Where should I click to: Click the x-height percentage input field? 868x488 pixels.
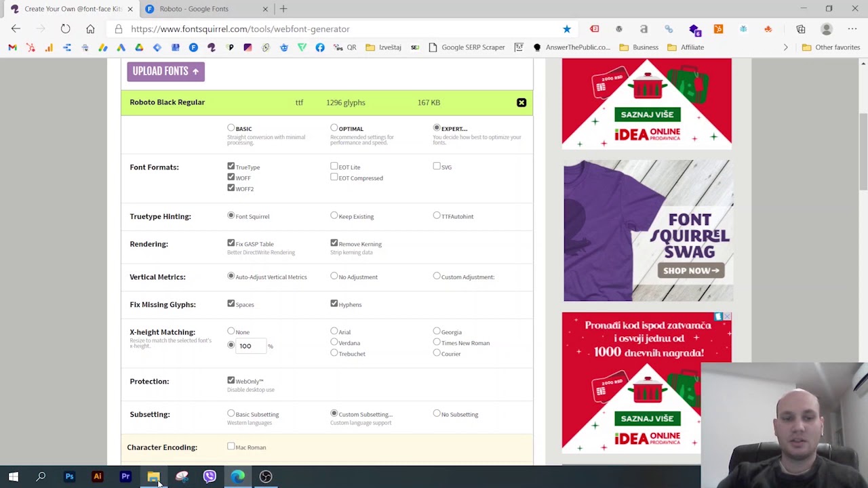(251, 346)
